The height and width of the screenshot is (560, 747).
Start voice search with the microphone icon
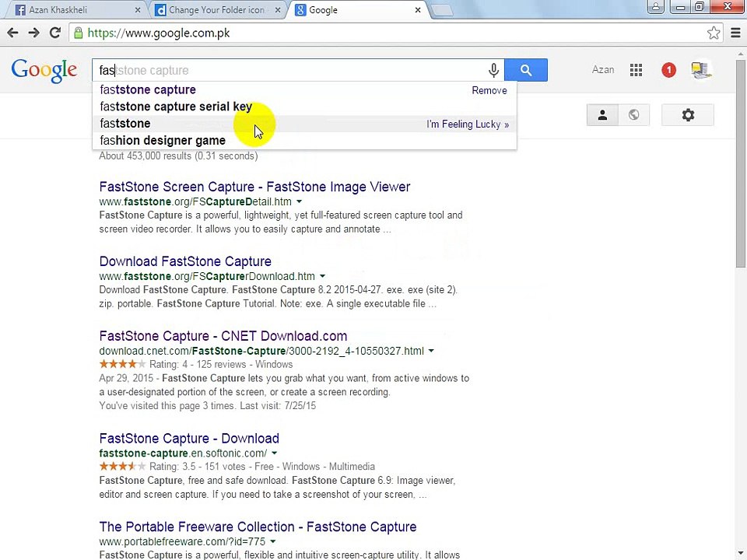tap(493, 70)
